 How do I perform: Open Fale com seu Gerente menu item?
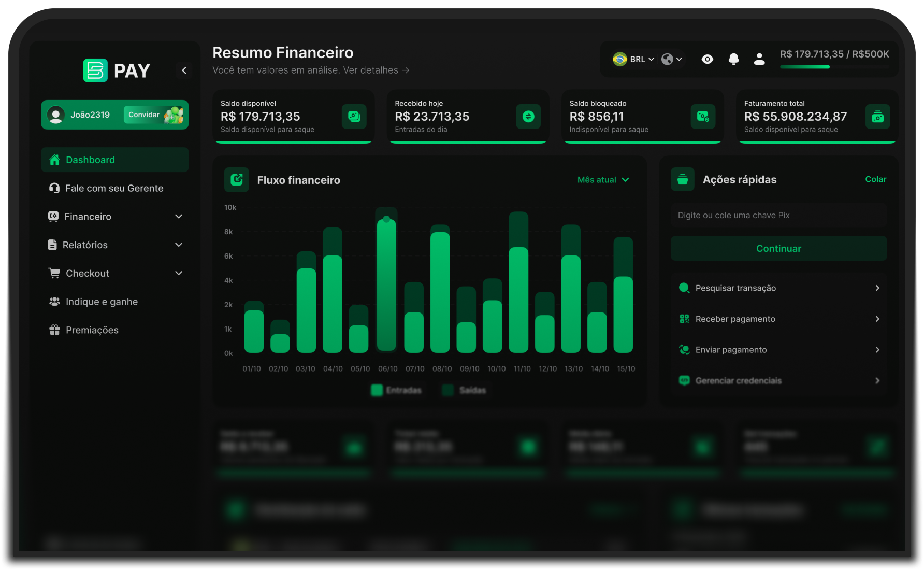[114, 188]
